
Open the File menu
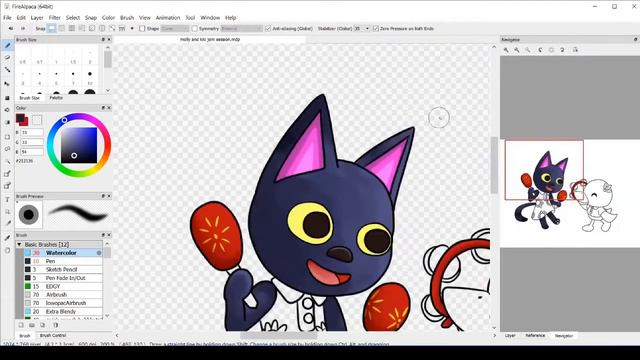[x=7, y=18]
